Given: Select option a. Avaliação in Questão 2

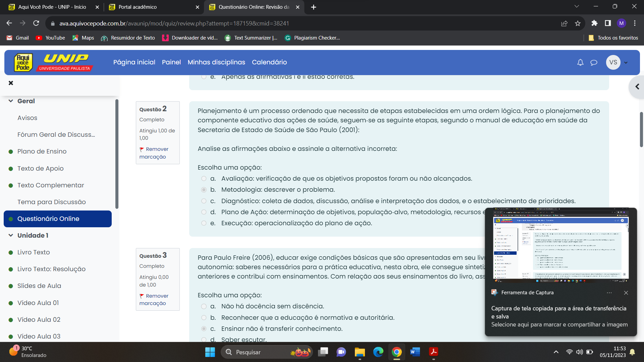Looking at the screenshot, I should coord(204,179).
